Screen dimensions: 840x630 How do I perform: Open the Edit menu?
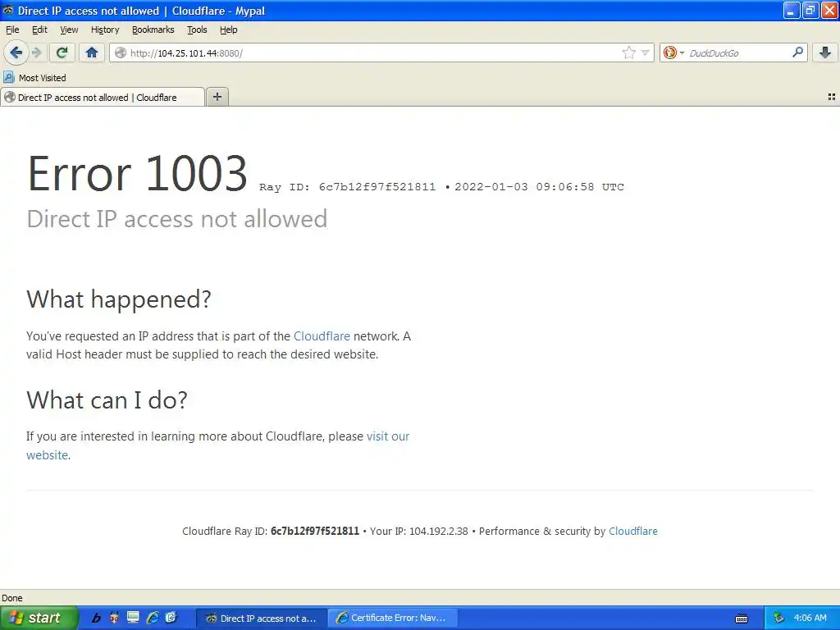tap(39, 30)
